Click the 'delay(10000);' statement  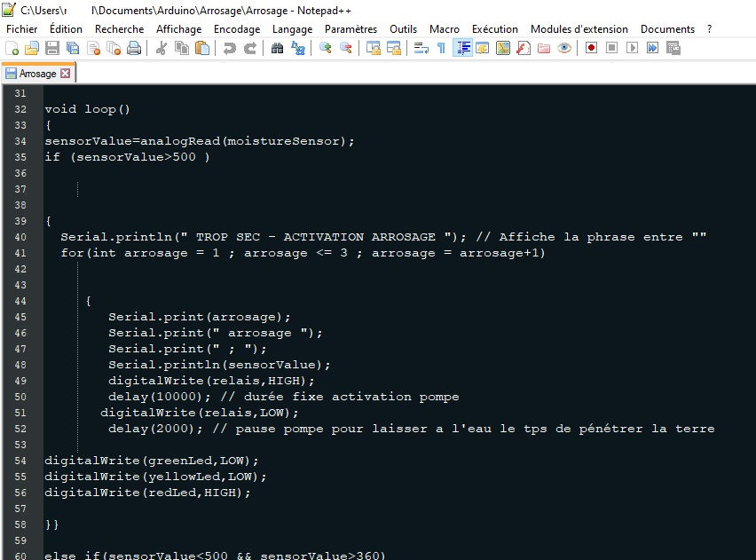[160, 397]
